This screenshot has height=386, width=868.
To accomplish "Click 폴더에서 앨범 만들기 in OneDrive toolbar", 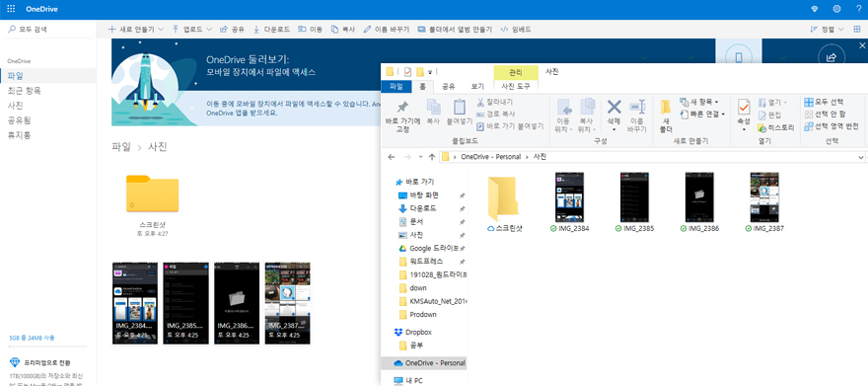I will pos(455,30).
